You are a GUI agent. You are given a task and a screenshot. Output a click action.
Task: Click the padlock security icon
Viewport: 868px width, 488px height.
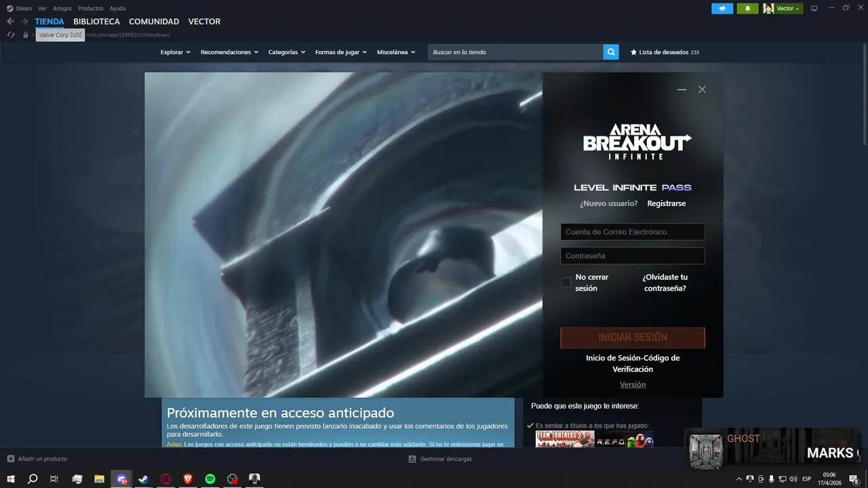(26, 35)
